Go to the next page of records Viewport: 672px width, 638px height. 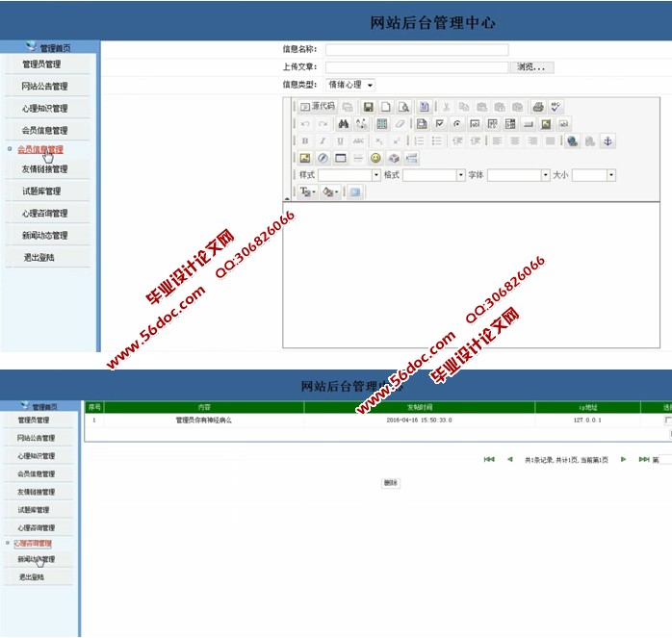pyautogui.click(x=624, y=460)
